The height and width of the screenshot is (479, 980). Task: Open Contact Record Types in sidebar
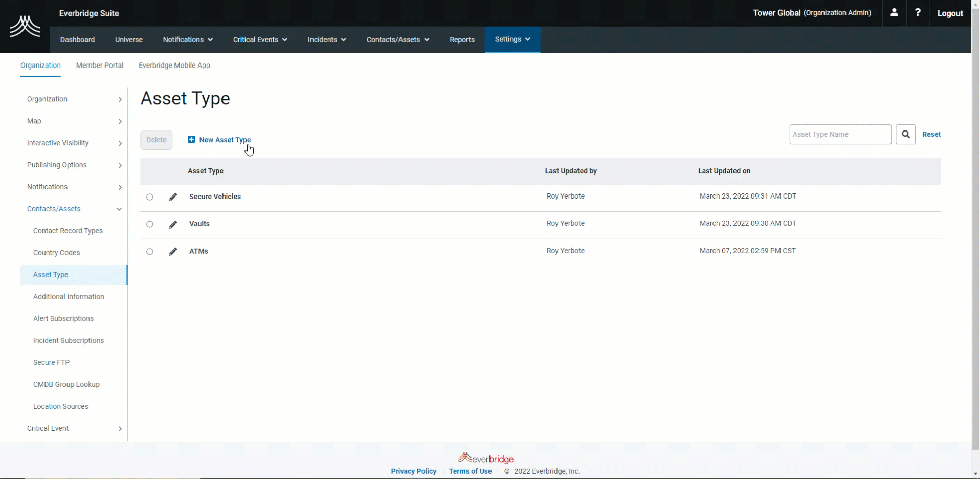[68, 231]
